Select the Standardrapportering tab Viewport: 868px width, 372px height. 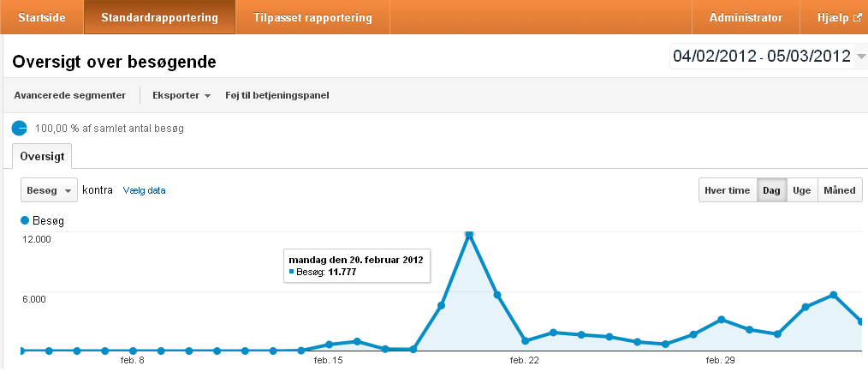pos(159,17)
